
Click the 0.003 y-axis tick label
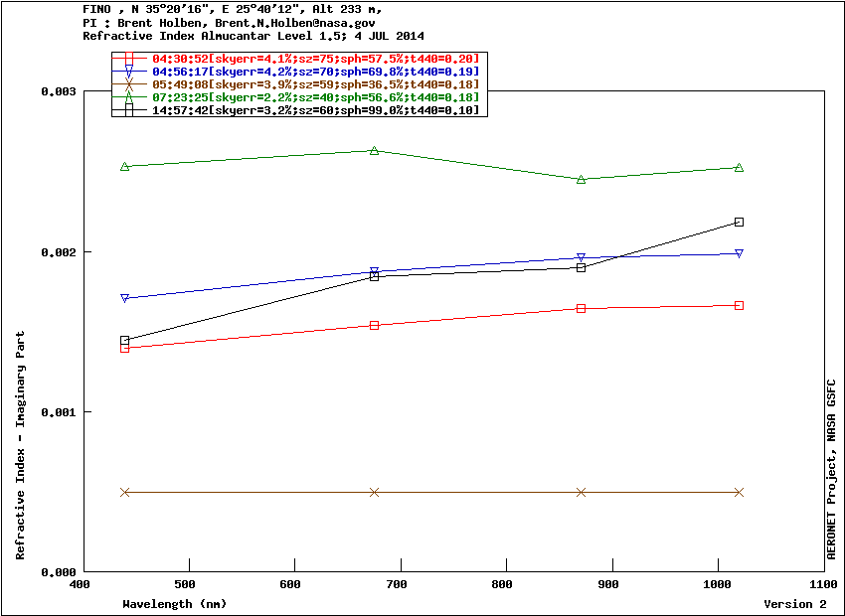pyautogui.click(x=58, y=91)
